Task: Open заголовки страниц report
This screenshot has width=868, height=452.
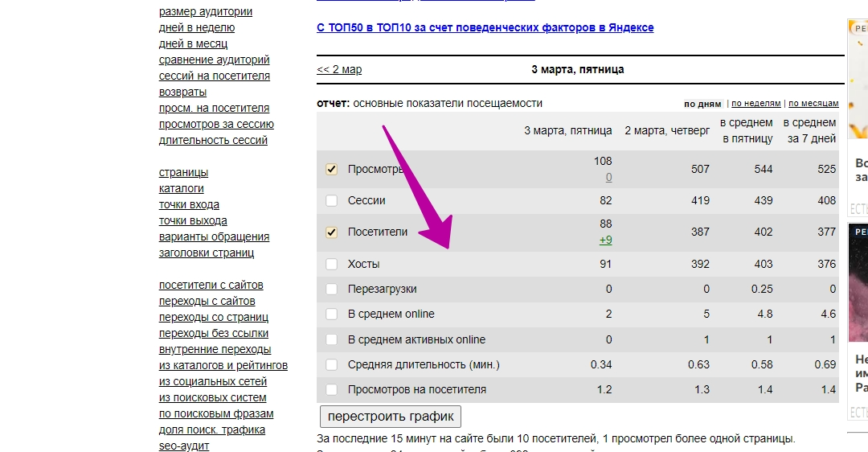Action: [x=207, y=253]
